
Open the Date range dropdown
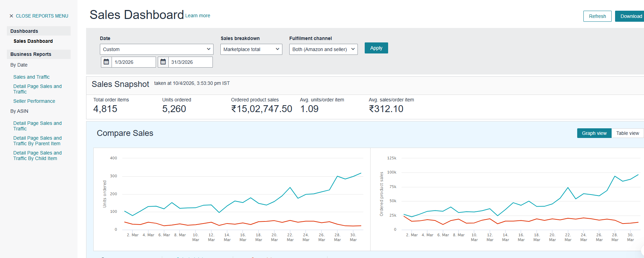(x=156, y=49)
